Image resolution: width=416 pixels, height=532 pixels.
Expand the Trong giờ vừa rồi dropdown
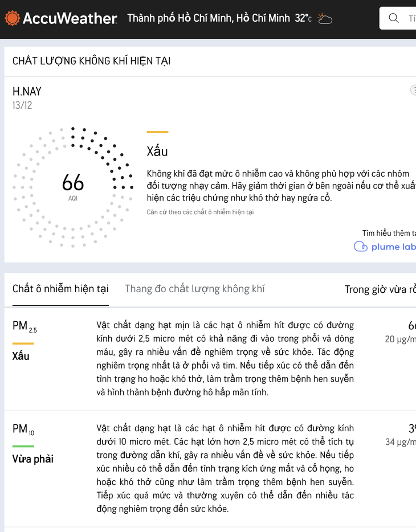380,289
